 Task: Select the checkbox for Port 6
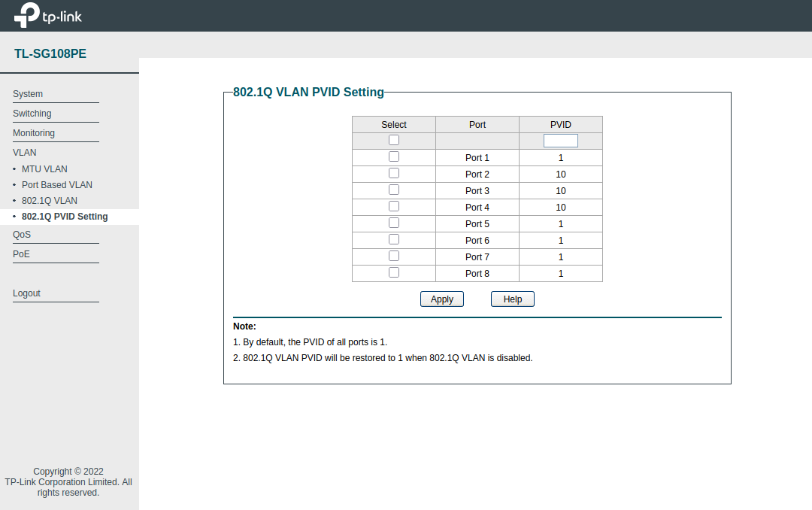pos(393,238)
